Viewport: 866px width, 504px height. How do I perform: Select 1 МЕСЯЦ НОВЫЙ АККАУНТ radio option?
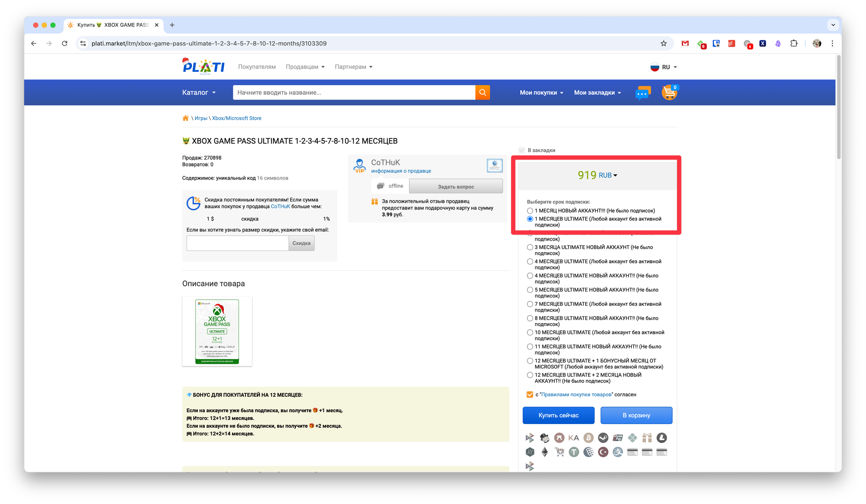pyautogui.click(x=530, y=211)
